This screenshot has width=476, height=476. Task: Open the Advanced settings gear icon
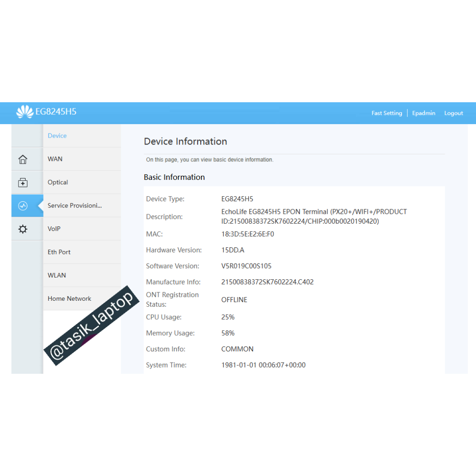(x=23, y=229)
